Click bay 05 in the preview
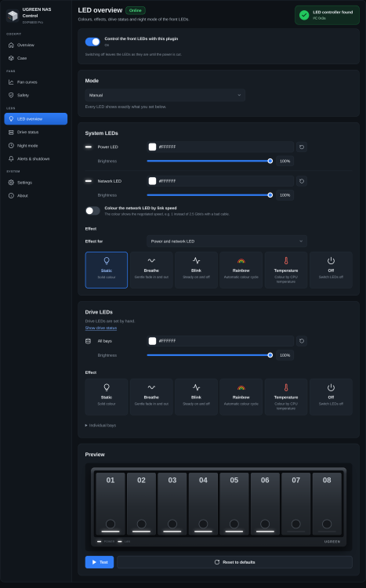Screen dimensions: 366x588 coord(234,503)
